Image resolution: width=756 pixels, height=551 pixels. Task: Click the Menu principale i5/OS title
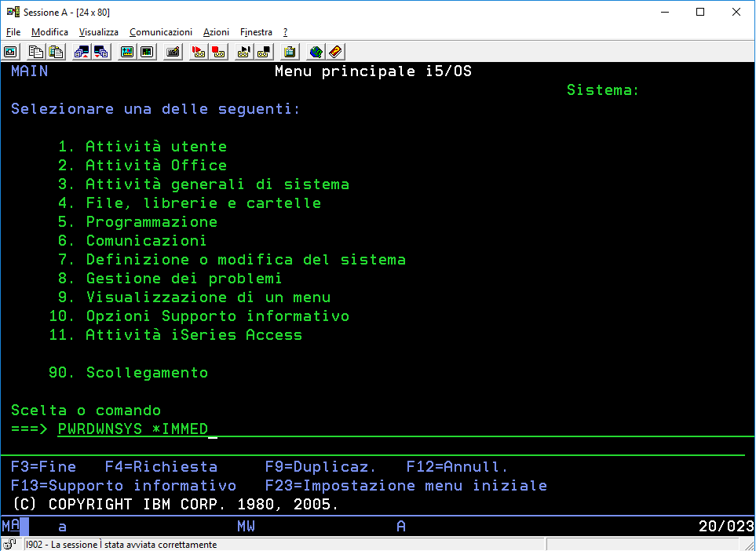coord(373,71)
